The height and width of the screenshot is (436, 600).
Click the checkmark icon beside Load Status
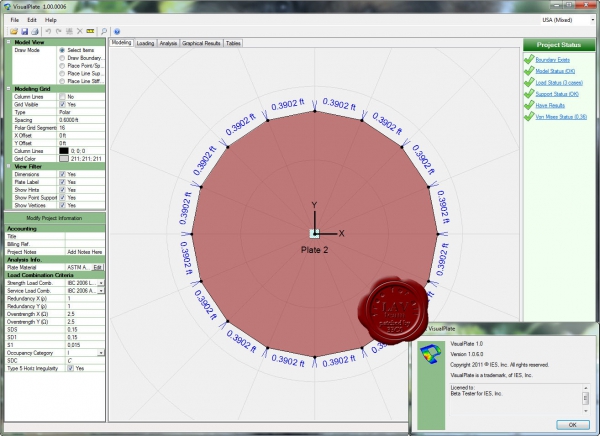point(529,82)
